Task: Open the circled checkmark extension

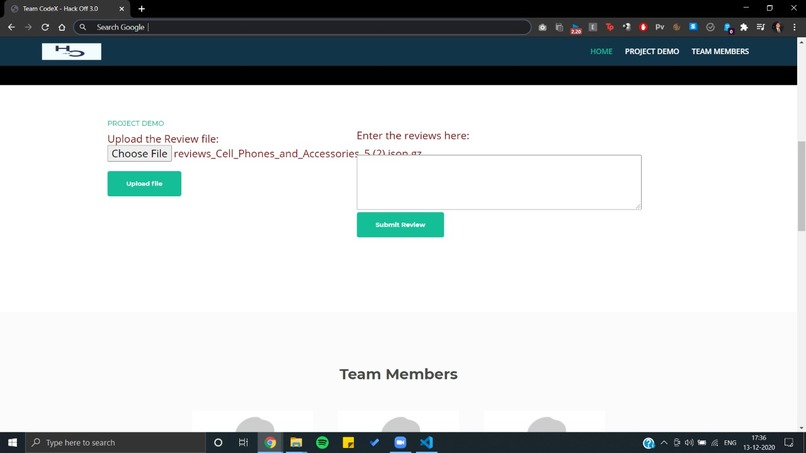Action: (x=710, y=27)
